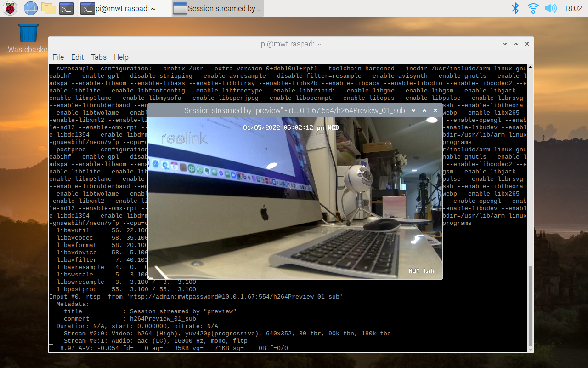Switch to the pi@mwt-raspad terminal taskbar entry

pyautogui.click(x=124, y=8)
